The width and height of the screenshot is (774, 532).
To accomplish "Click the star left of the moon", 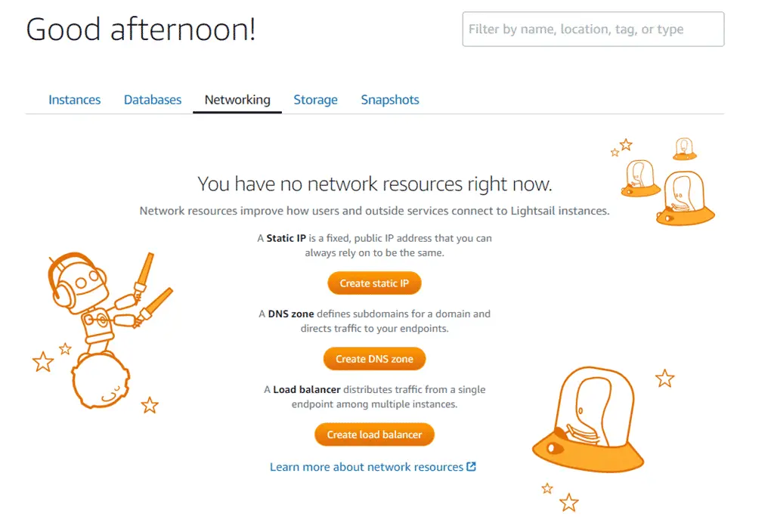I will coord(43,362).
